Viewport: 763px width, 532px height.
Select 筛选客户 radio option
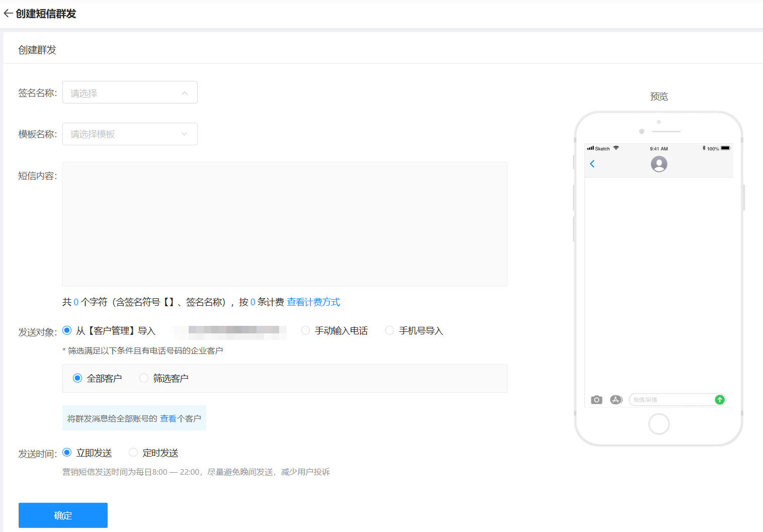tap(144, 378)
